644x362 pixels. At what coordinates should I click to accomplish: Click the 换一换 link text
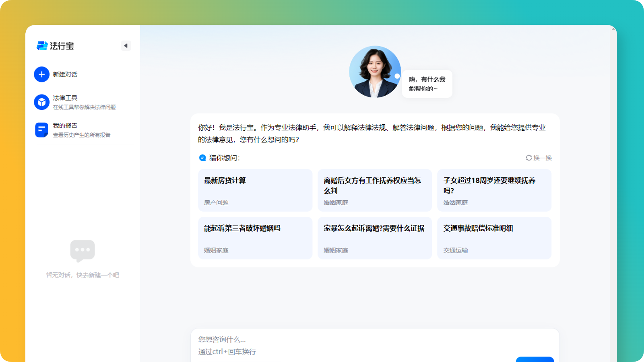click(543, 158)
